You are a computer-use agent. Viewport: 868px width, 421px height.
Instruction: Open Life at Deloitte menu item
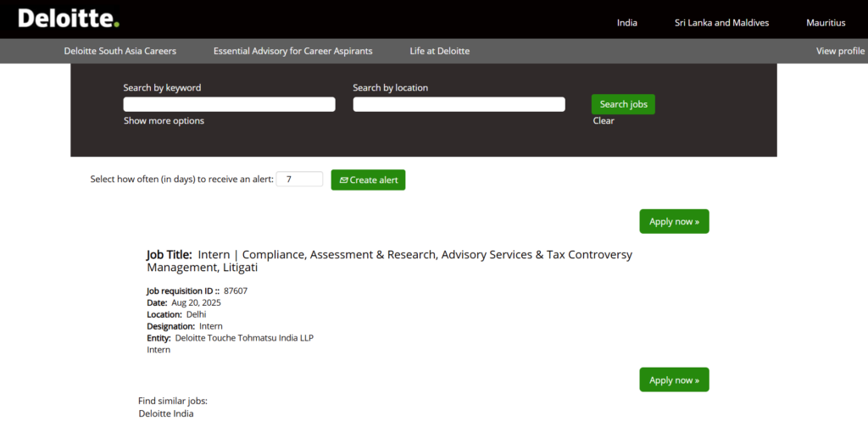[x=440, y=51]
